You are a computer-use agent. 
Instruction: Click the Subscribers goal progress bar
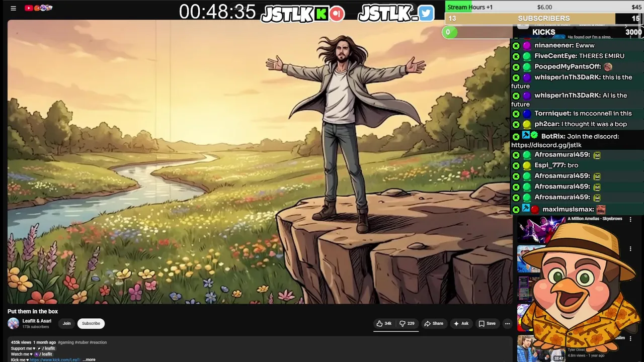click(544, 19)
